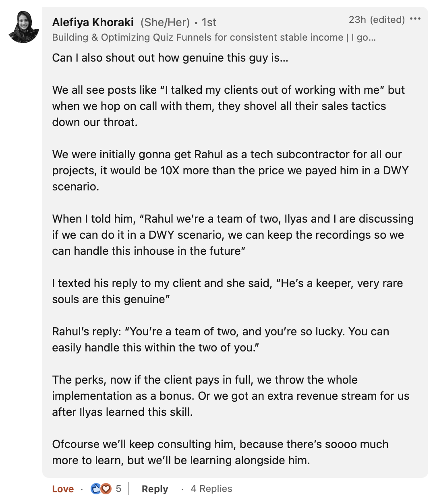Click the "Ofcourse we'll keep consulting" paragraph
The height and width of the screenshot is (504, 435).
pyautogui.click(x=220, y=452)
